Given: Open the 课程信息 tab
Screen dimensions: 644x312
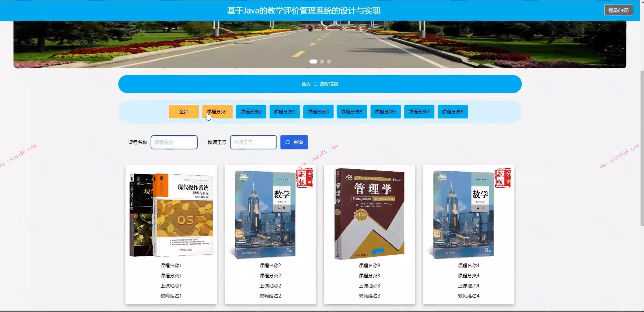Looking at the screenshot, I should [330, 84].
